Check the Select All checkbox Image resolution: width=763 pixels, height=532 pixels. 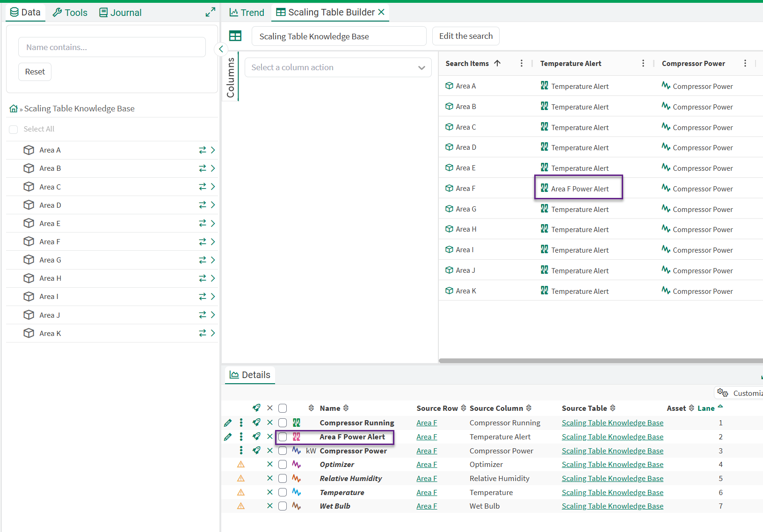click(14, 129)
